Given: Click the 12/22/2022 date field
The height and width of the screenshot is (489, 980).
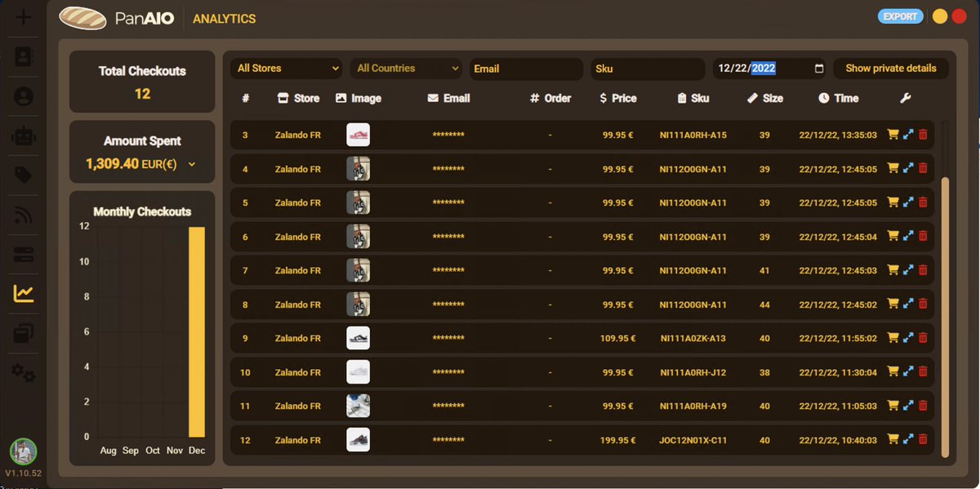Looking at the screenshot, I should click(769, 69).
